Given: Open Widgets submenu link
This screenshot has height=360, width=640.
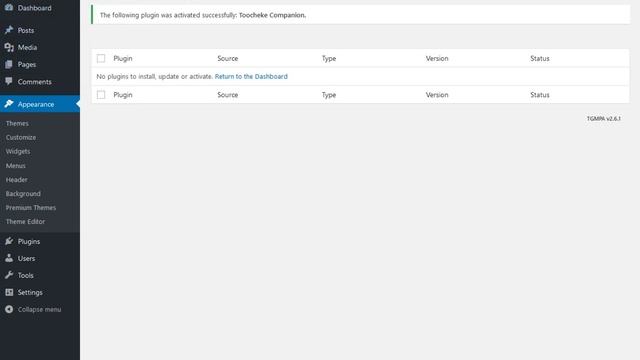Looking at the screenshot, I should point(18,151).
